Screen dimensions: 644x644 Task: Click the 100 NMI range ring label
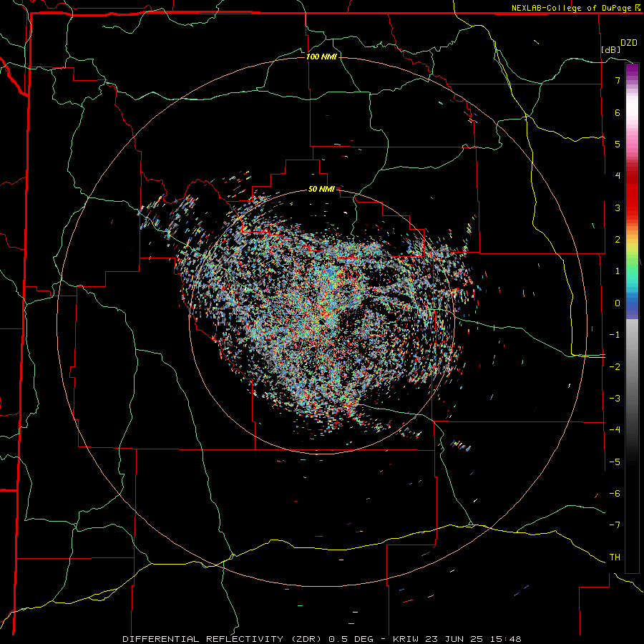321,57
